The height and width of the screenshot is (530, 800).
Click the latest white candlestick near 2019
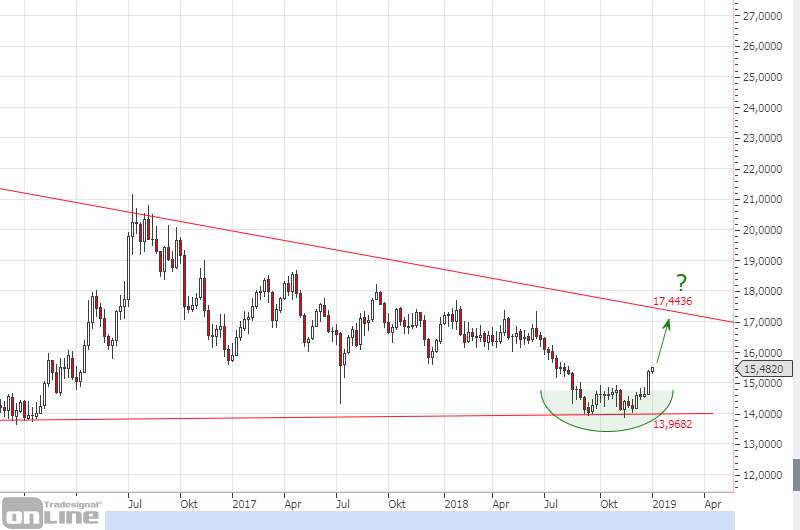(652, 381)
